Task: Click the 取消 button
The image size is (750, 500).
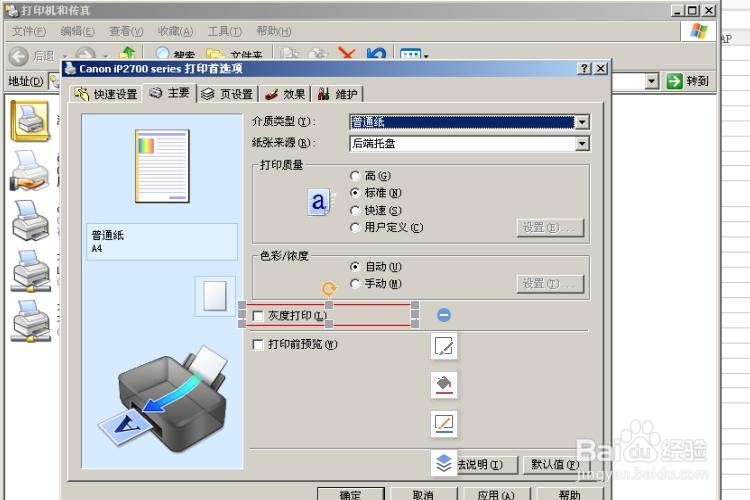Action: pos(423,494)
